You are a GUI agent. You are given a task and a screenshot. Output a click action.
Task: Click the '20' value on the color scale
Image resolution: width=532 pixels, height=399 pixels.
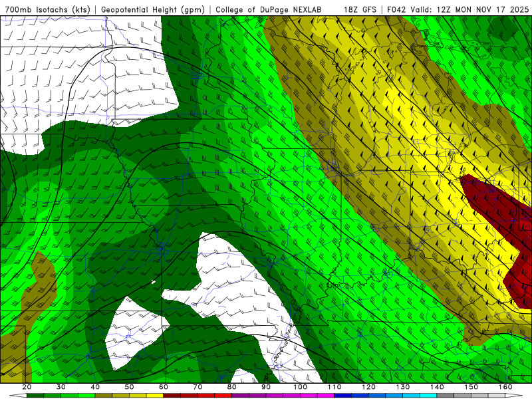27,387
